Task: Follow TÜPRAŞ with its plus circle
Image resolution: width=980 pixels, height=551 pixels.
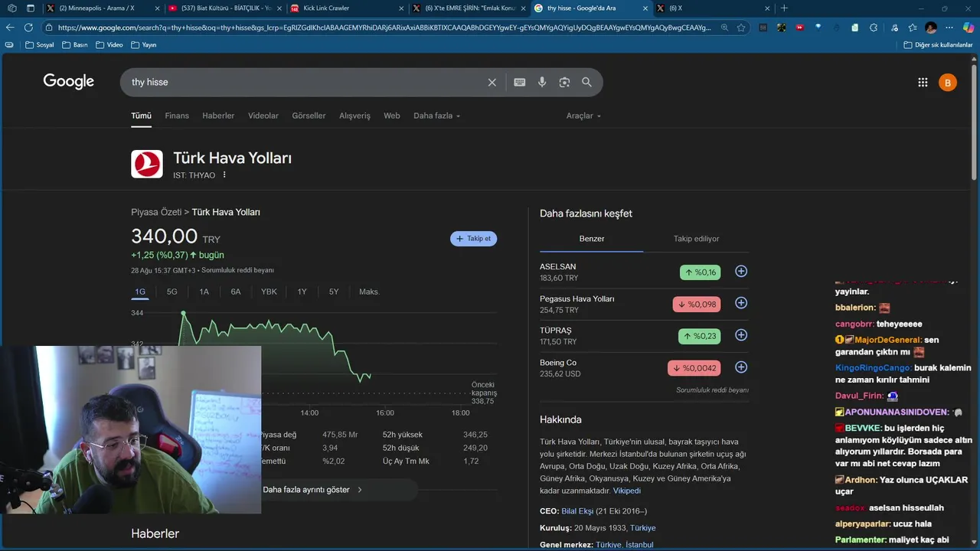Action: (741, 335)
